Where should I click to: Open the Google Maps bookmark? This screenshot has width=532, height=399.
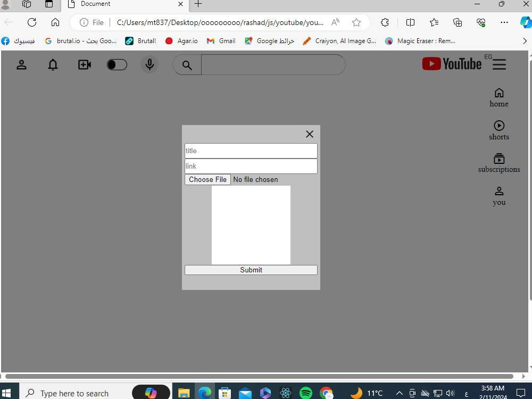[269, 41]
